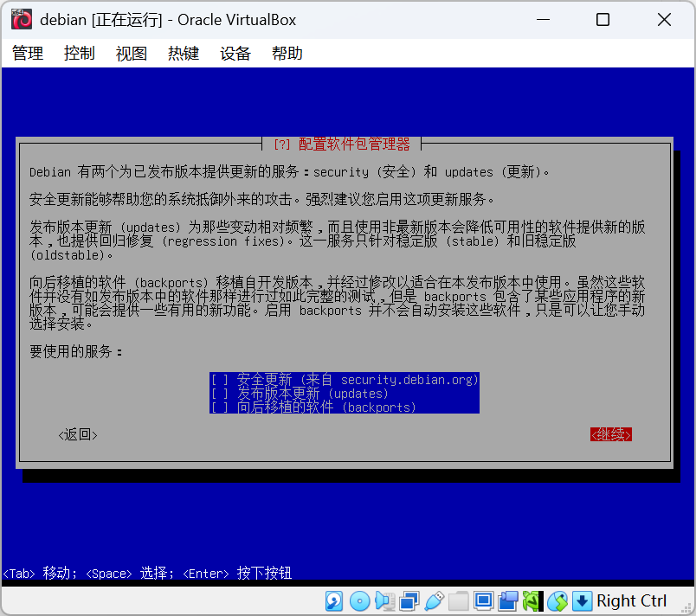Click the mouse integration status icon
696x616 pixels.
point(557,601)
